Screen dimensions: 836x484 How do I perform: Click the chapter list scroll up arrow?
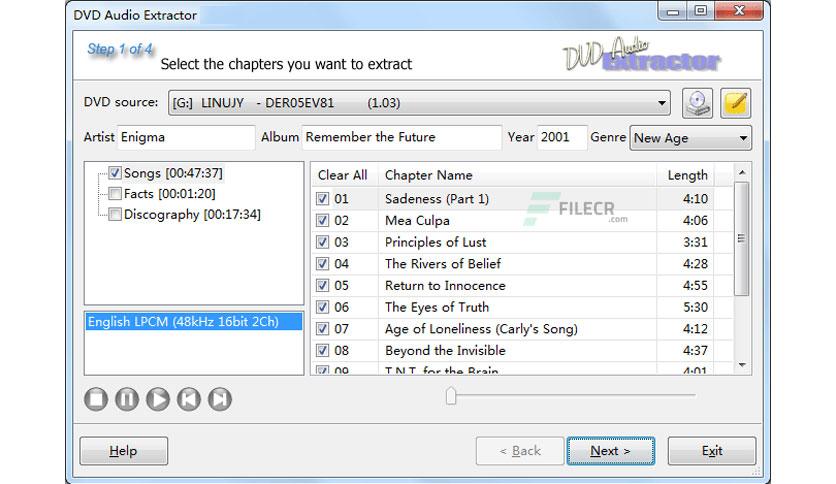tap(742, 173)
